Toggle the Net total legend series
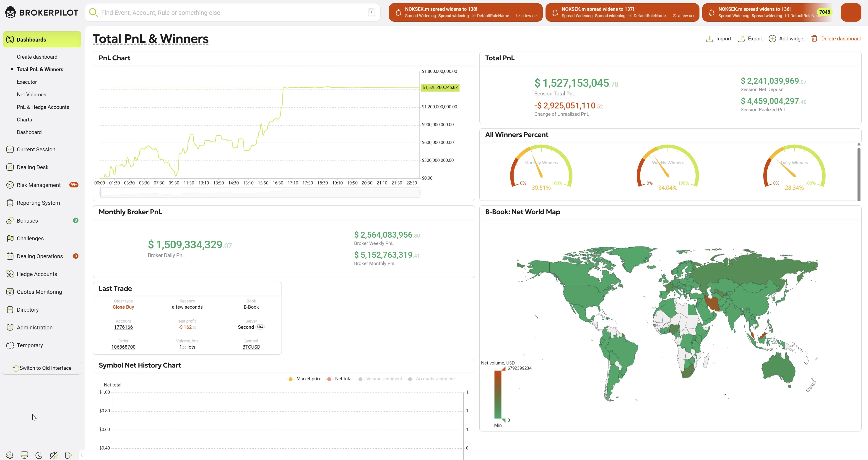The height and width of the screenshot is (460, 868). tap(339, 379)
